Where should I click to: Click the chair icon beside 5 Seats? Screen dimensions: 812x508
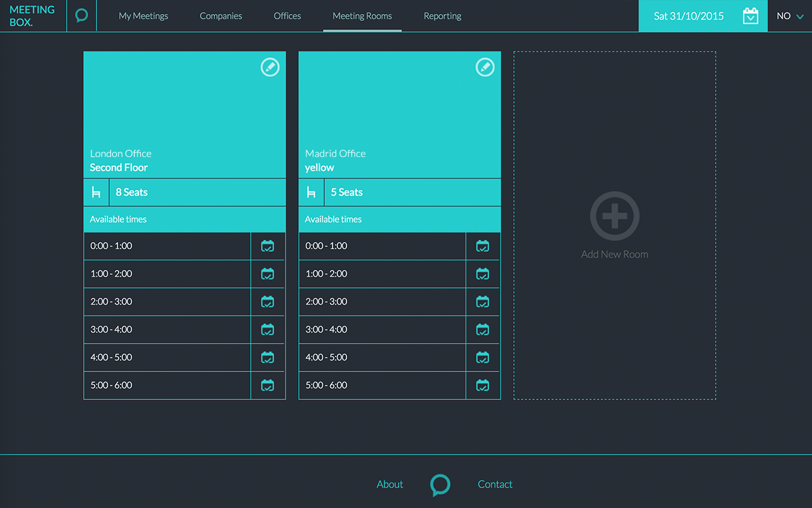311,192
